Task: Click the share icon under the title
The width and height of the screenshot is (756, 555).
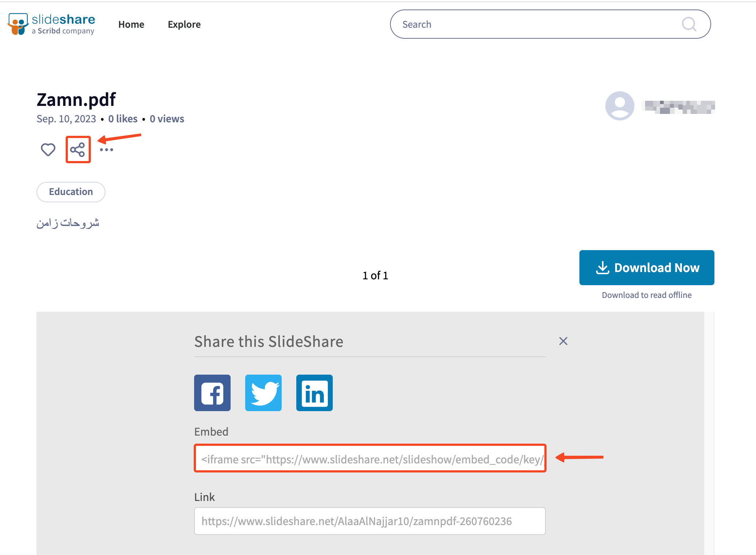Action: (x=78, y=149)
